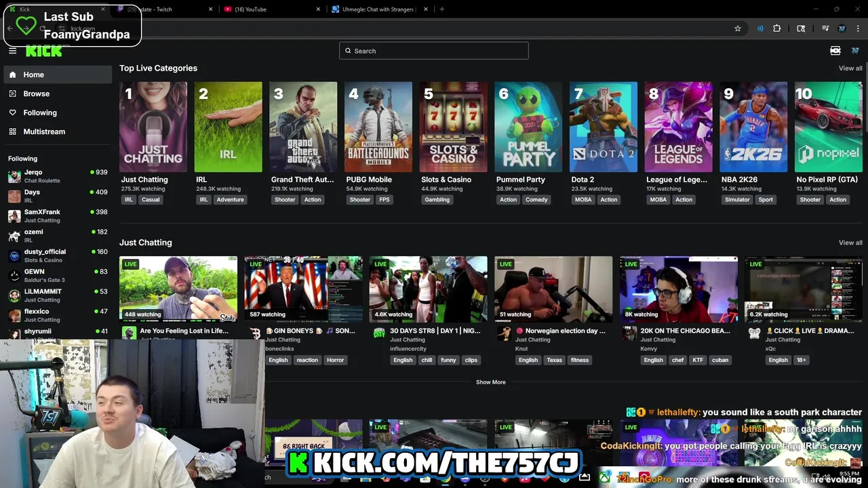Open GEWN's avatar in sidebar
Image resolution: width=868 pixels, height=488 pixels.
tap(14, 276)
